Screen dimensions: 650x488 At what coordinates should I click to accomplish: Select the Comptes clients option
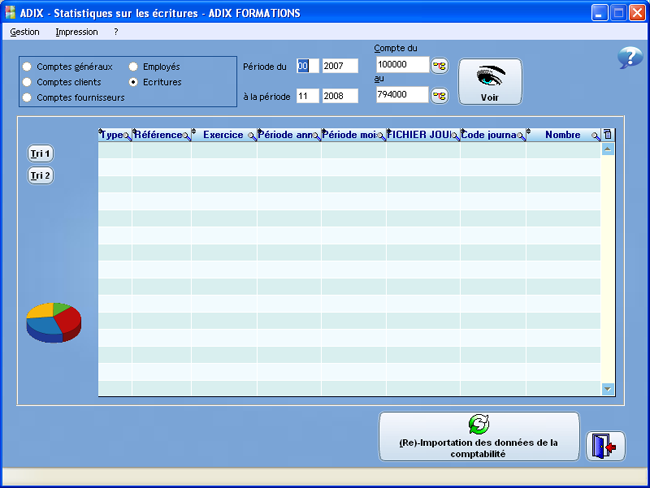27,82
